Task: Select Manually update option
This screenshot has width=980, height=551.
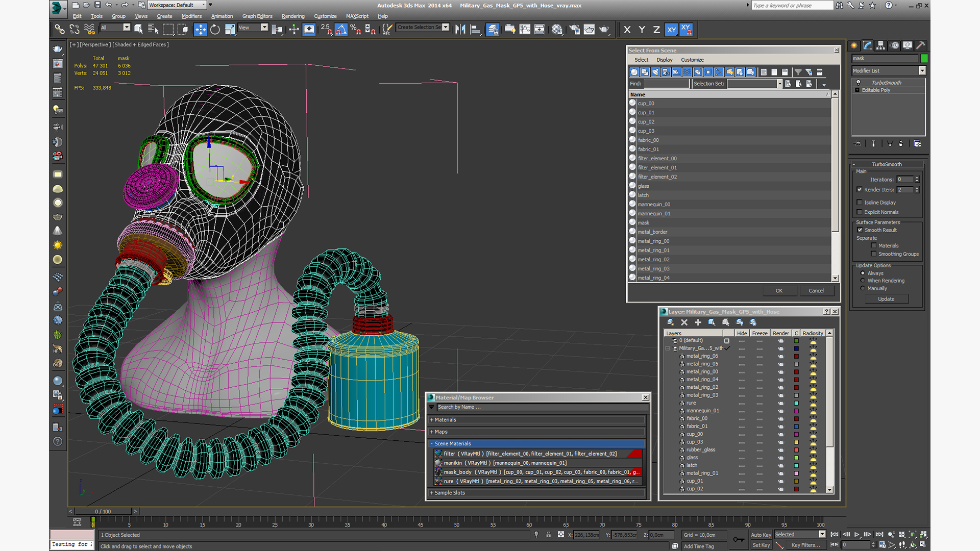Action: click(x=863, y=288)
